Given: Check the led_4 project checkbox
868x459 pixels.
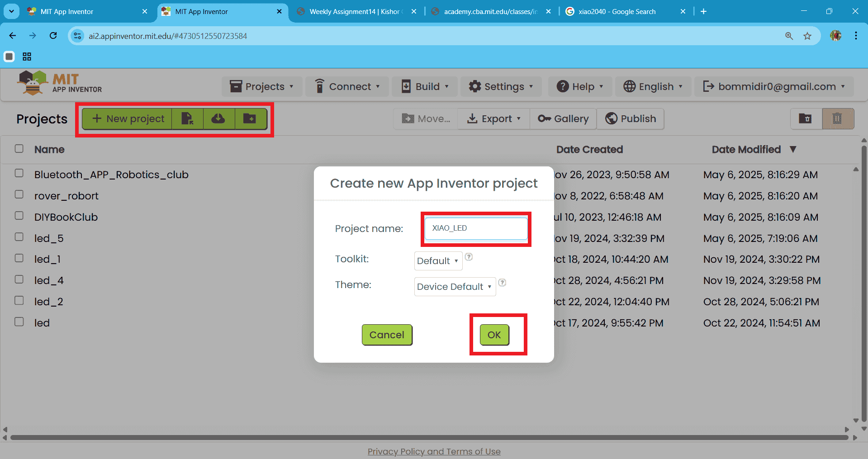Looking at the screenshot, I should (x=19, y=279).
